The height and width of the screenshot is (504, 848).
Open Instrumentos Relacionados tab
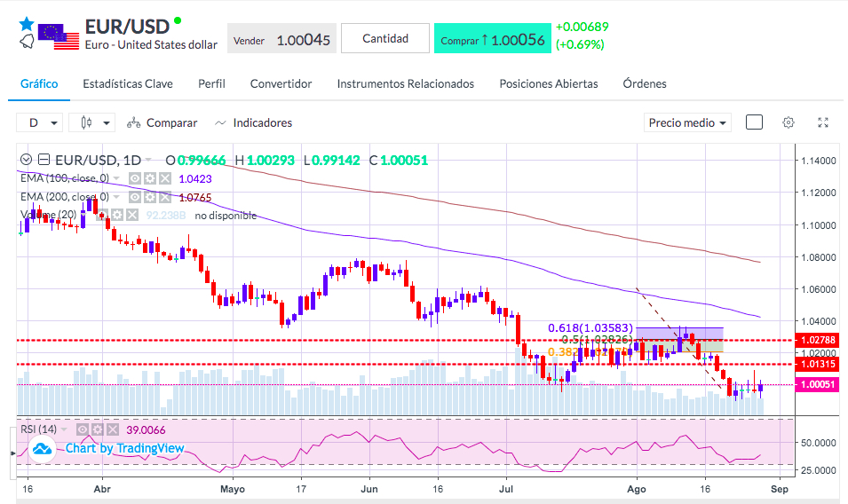pyautogui.click(x=406, y=83)
